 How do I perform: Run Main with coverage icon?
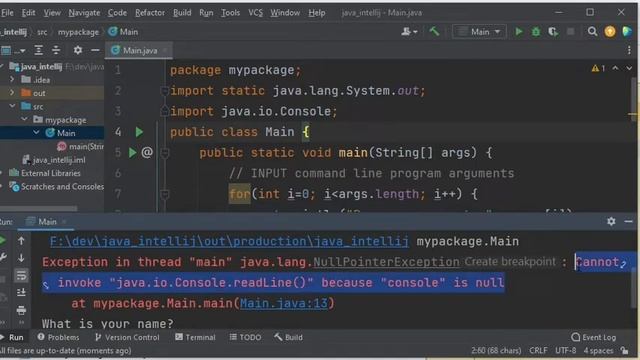[x=553, y=31]
